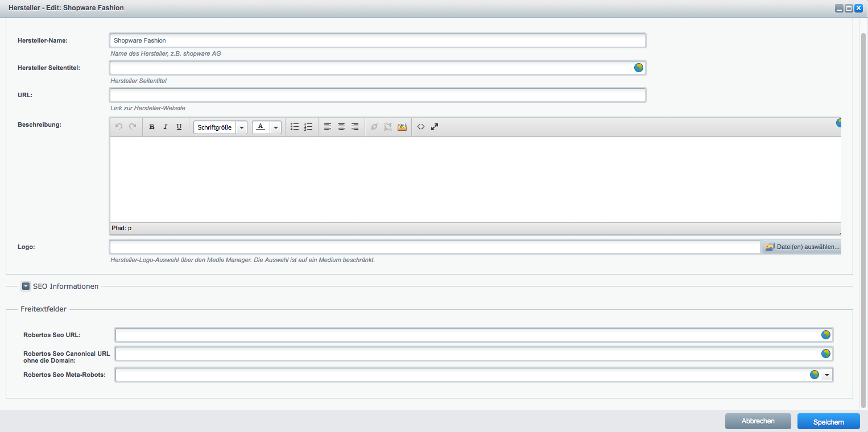The width and height of the screenshot is (868, 432).
Task: Focus Robertos Seo Canonical URL field
Action: (x=474, y=354)
